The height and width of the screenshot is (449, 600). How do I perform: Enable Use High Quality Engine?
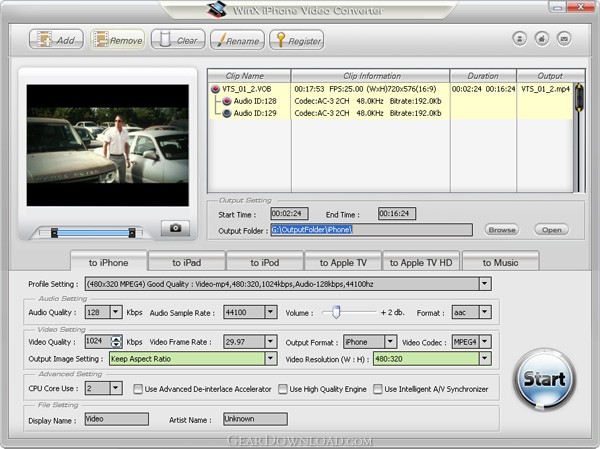[x=283, y=389]
